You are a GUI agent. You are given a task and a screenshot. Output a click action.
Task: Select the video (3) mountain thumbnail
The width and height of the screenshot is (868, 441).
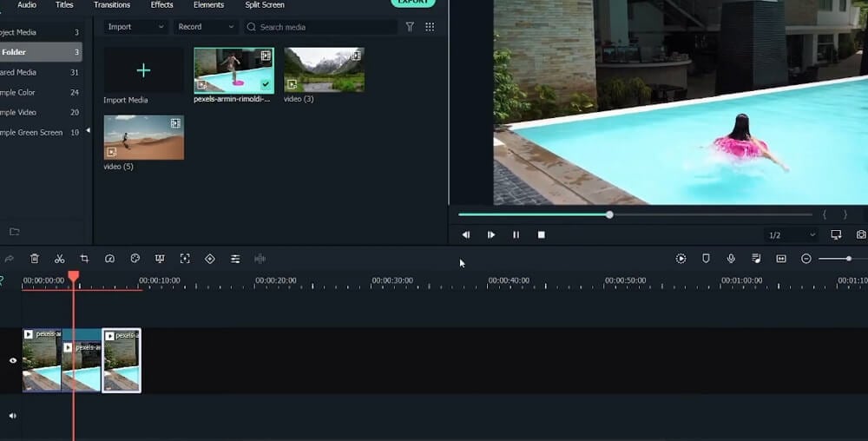click(325, 69)
